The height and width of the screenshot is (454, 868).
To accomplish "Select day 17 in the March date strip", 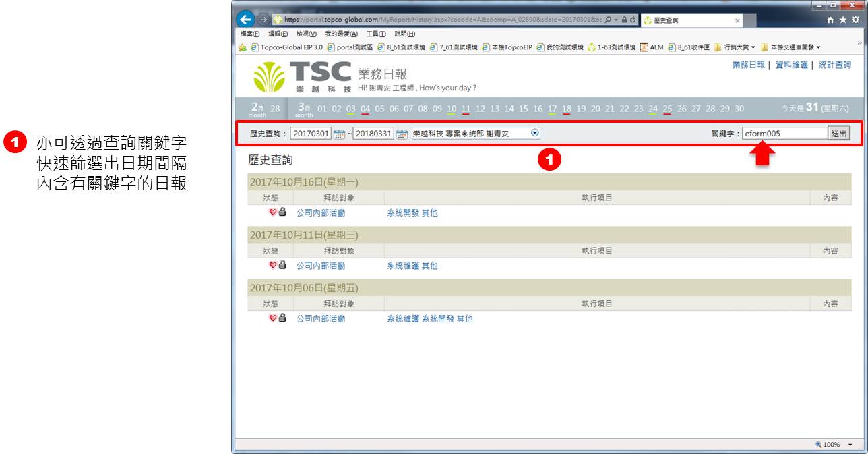I will (552, 109).
